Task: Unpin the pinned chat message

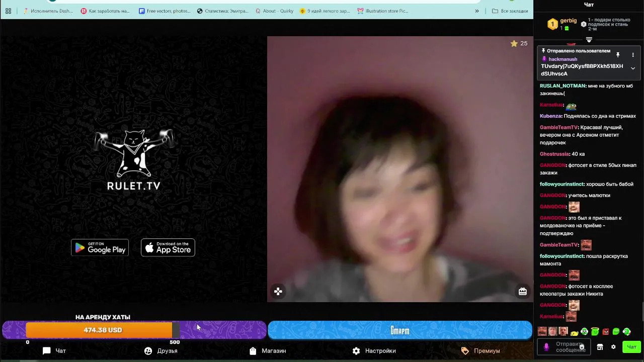Action: tap(618, 55)
